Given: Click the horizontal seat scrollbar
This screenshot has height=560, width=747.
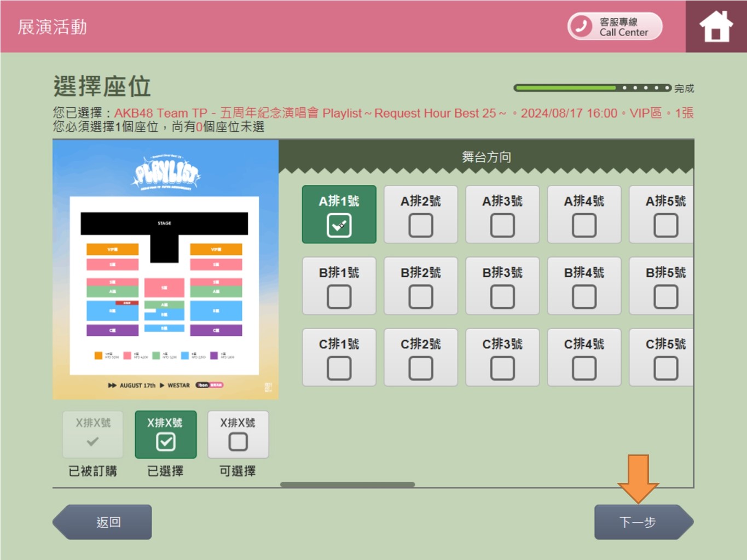Looking at the screenshot, I should [348, 485].
